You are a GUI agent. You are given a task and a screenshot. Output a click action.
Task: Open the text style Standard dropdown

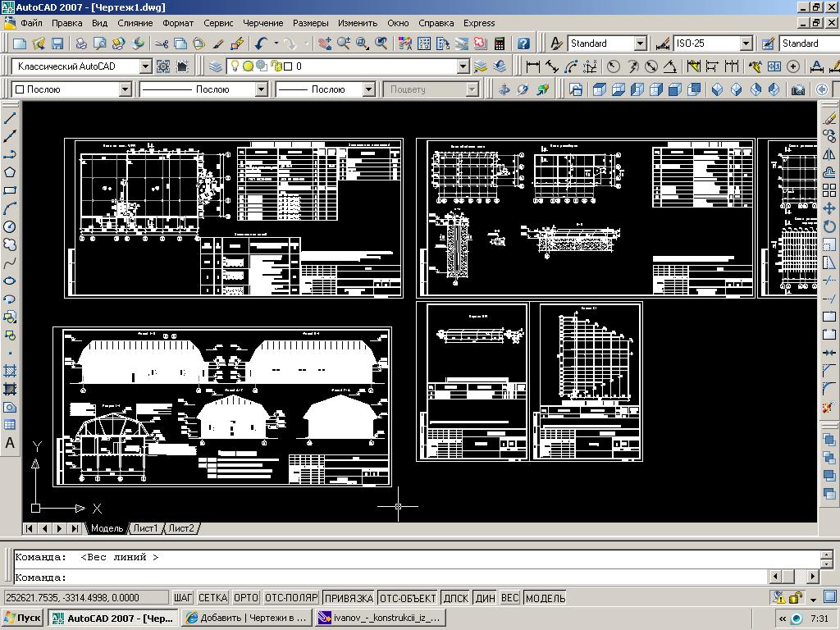[640, 43]
